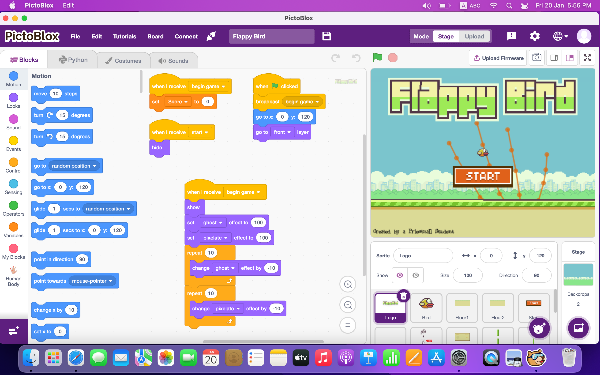Screen dimensions: 600x375
Task: Switch mode to Stage
Action: coord(446,36)
